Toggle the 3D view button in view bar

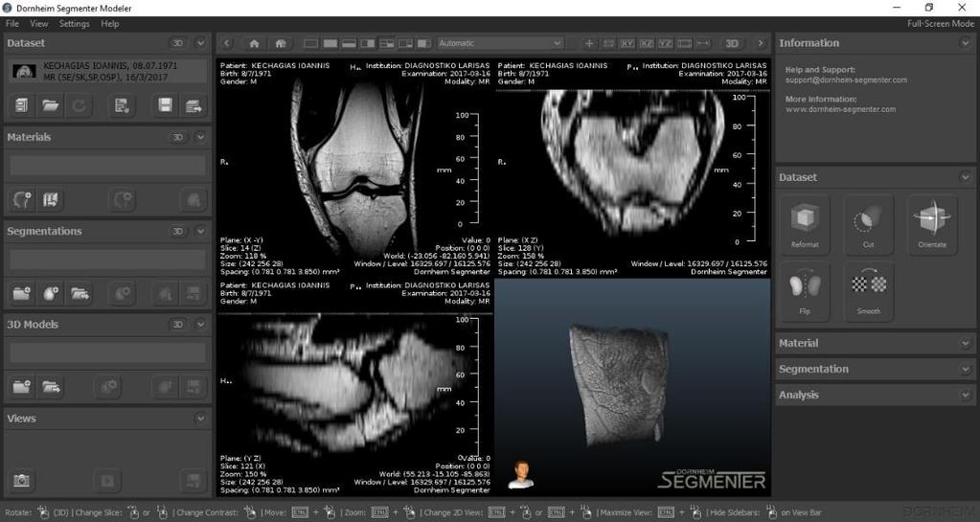[731, 43]
